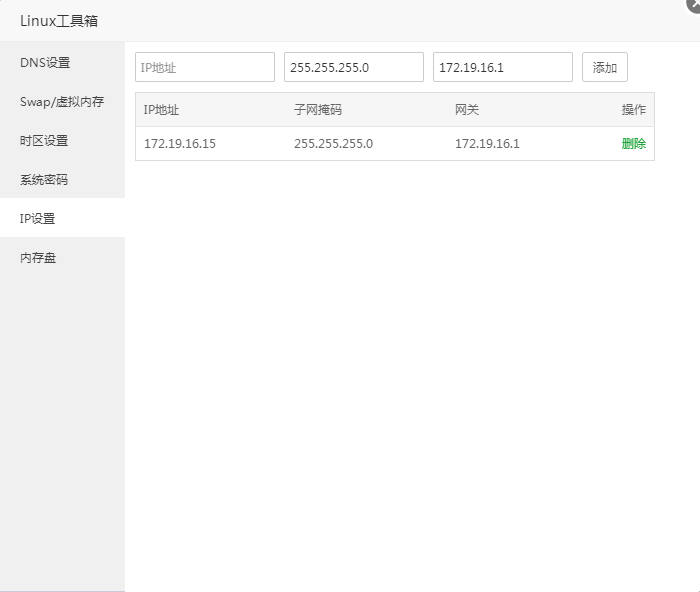Focus the IP地址 input field
The width and height of the screenshot is (700, 592).
coord(205,67)
